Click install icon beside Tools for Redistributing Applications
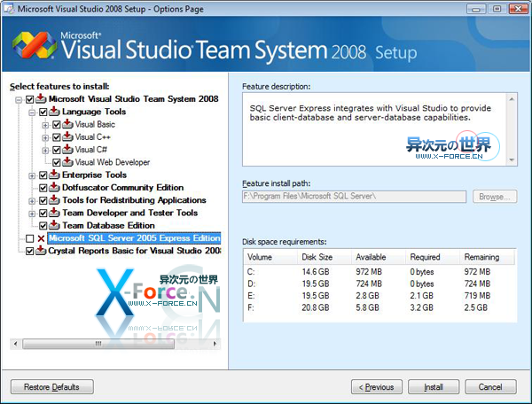Viewport: 532px width, 404px height. (x=54, y=200)
